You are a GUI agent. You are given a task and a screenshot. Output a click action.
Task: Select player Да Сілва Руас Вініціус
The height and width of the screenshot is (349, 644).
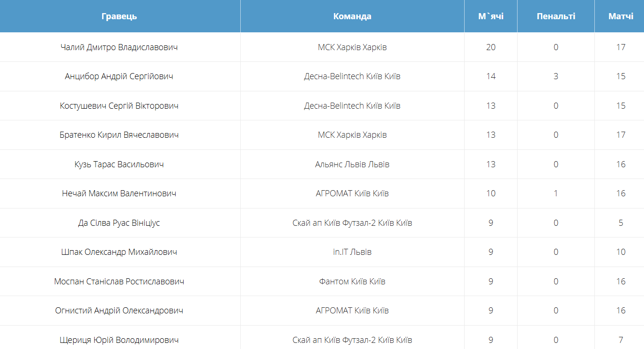pos(119,223)
